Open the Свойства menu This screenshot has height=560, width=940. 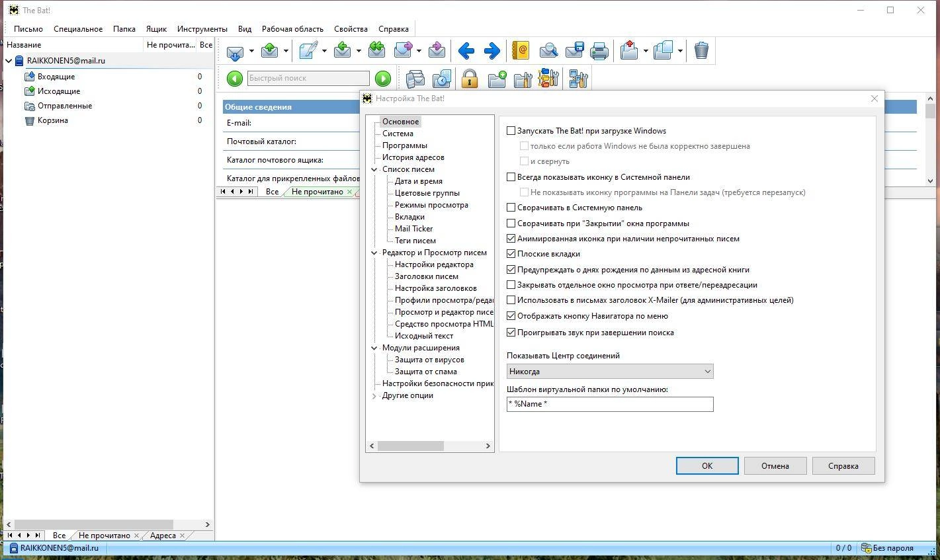351,29
